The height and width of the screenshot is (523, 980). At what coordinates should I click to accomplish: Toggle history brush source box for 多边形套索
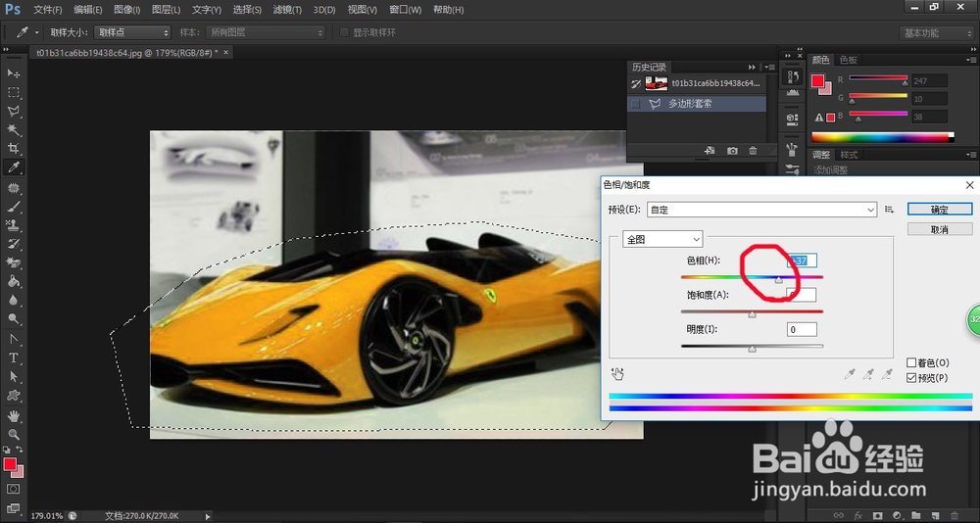coord(636,104)
